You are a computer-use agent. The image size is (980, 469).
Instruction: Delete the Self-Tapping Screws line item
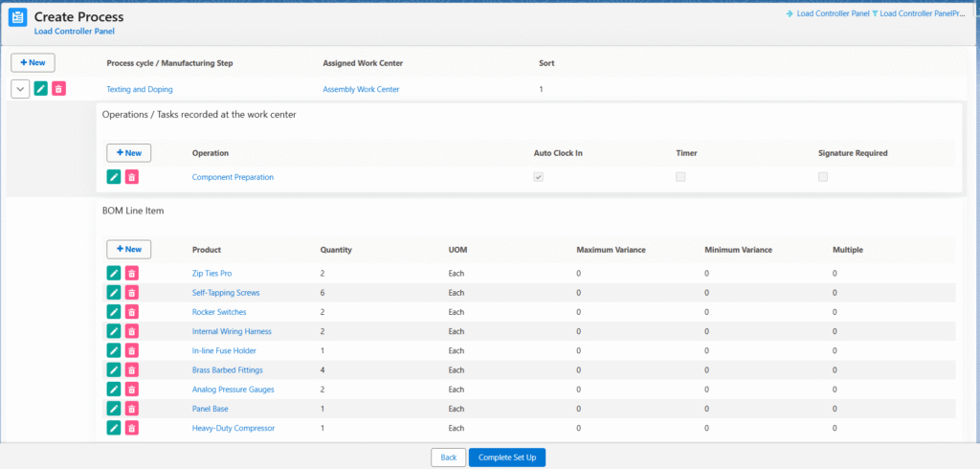click(132, 293)
